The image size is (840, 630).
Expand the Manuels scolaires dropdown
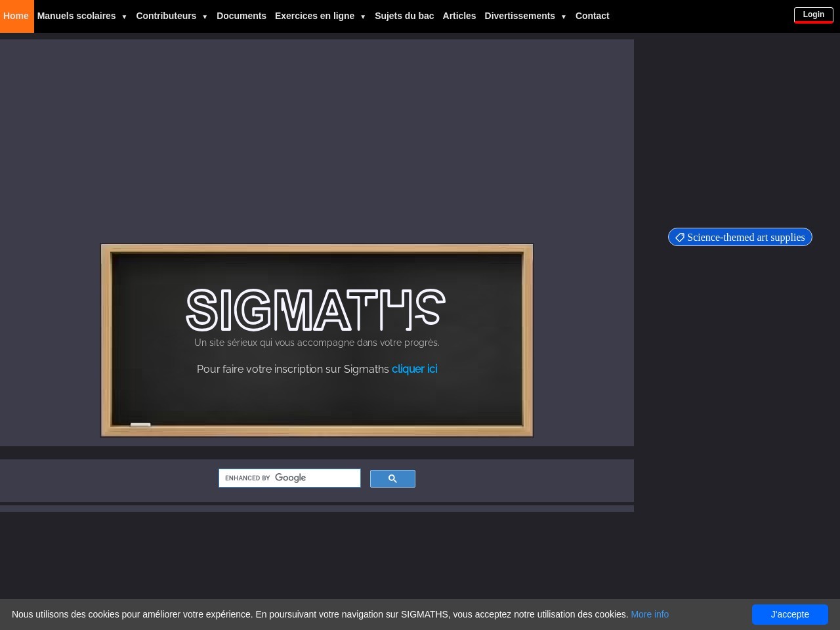click(x=82, y=16)
